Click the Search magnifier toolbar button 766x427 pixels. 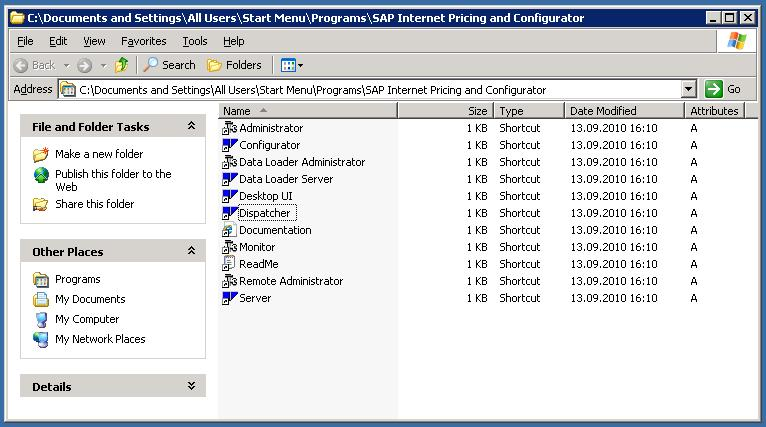tap(170, 65)
